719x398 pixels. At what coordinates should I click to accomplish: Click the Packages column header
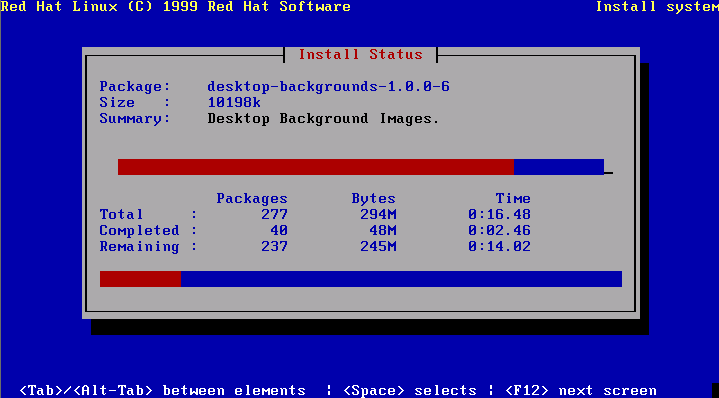pyautogui.click(x=252, y=198)
